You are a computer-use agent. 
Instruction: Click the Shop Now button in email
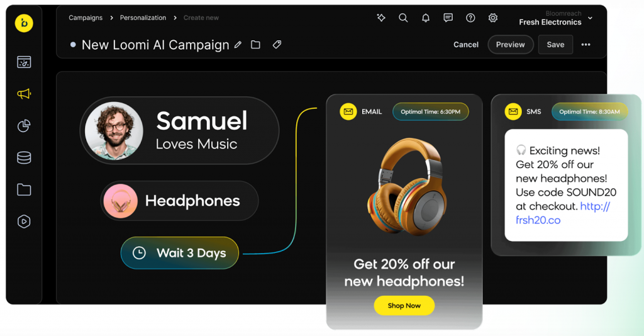404,306
